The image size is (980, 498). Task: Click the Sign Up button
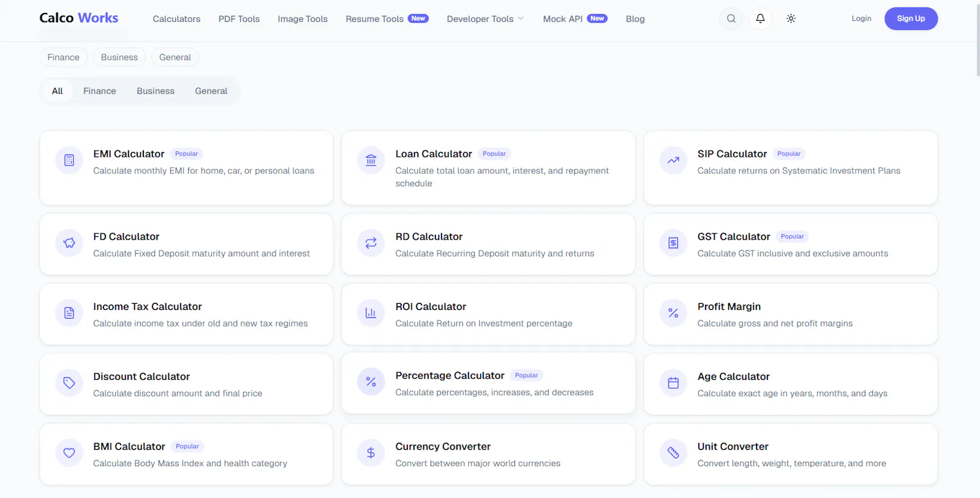coord(911,18)
